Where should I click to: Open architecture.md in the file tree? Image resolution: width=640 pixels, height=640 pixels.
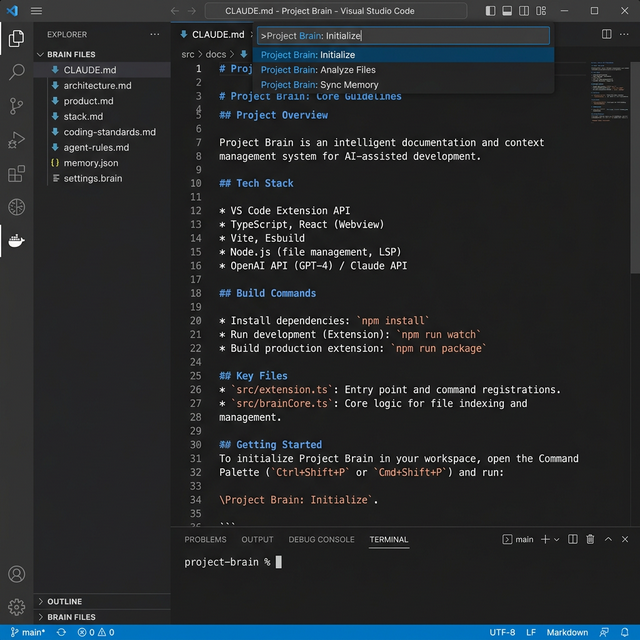pos(102,85)
